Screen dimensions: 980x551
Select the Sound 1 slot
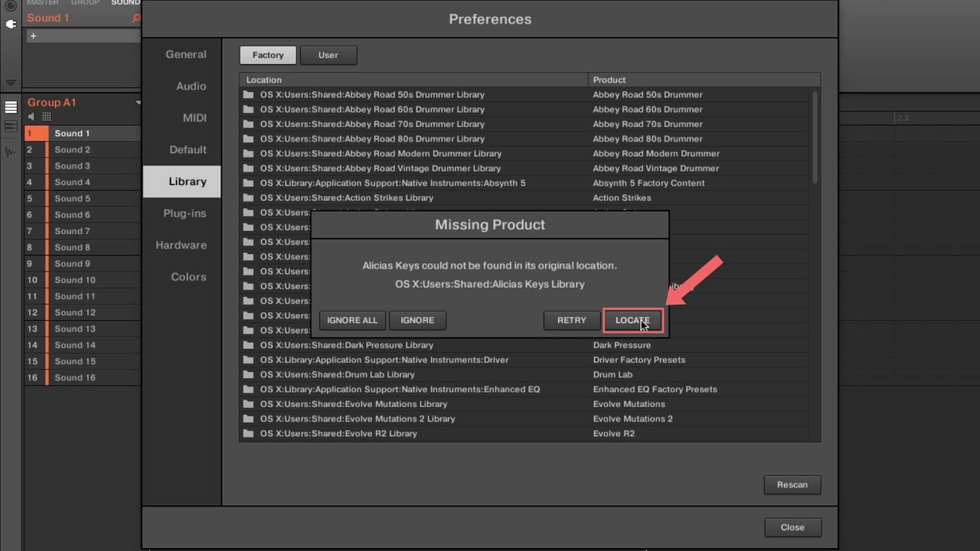click(x=83, y=133)
